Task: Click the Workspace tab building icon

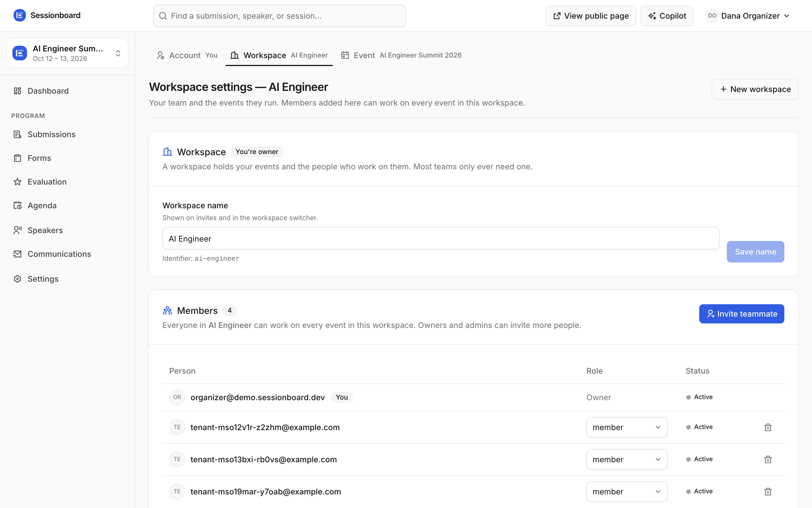Action: point(235,55)
